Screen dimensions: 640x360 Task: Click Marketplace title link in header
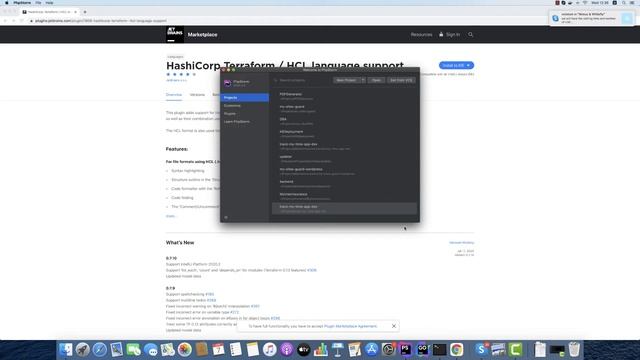[x=202, y=35]
